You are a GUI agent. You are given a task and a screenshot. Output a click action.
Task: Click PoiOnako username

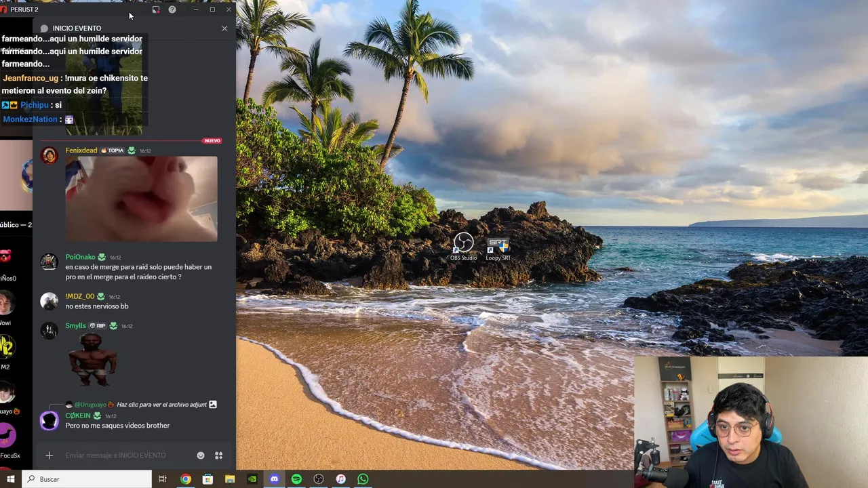coord(80,257)
